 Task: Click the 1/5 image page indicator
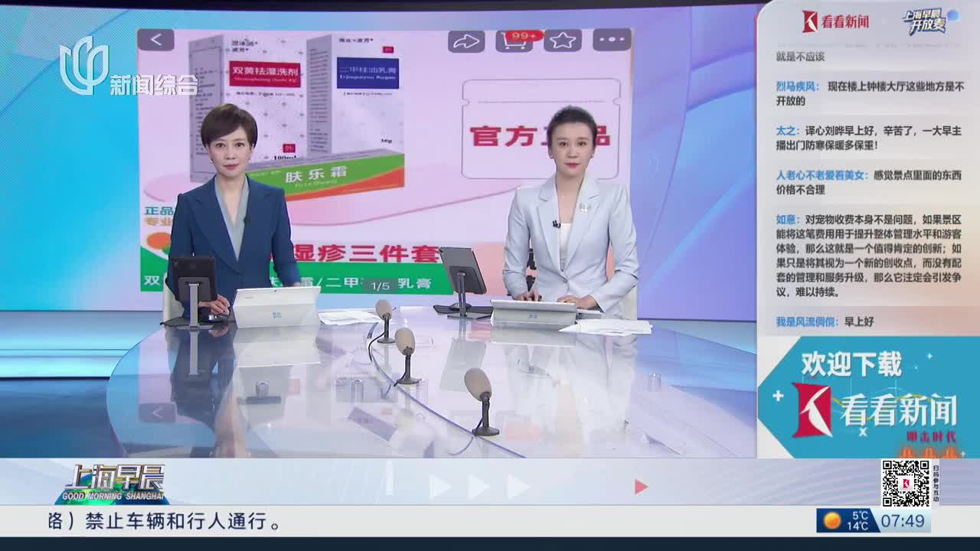click(381, 285)
